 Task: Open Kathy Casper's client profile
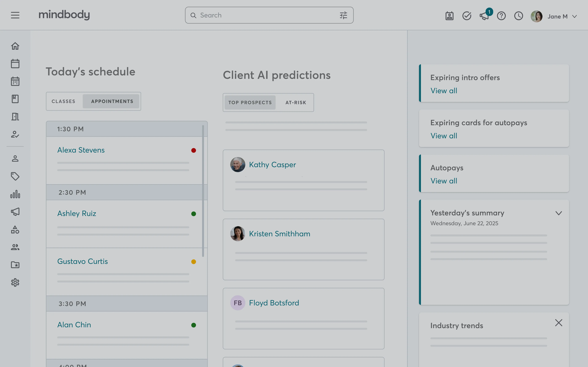pos(272,165)
